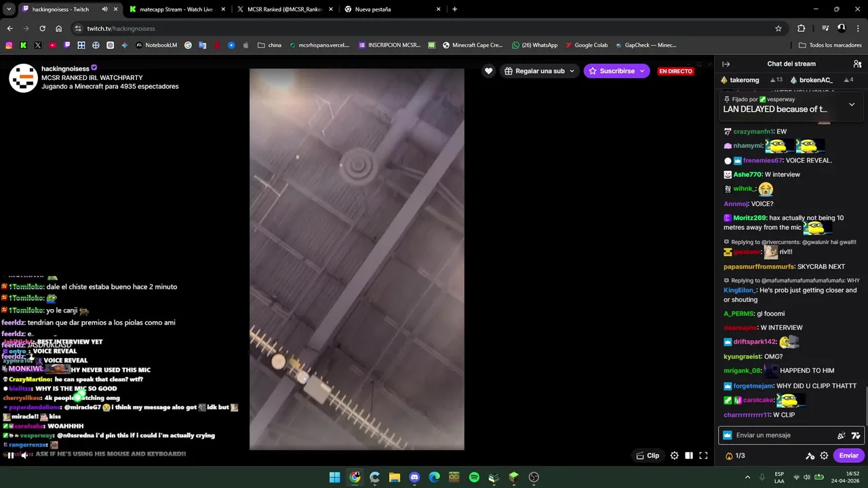Viewport: 868px width, 488px height.
Task: Open the Todos los marcadores folder
Action: click(x=831, y=45)
